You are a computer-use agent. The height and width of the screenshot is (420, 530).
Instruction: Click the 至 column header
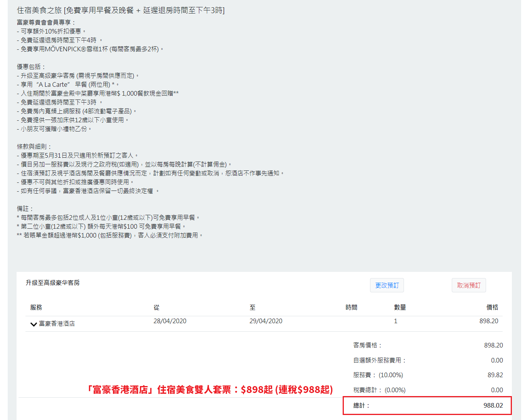coord(252,307)
